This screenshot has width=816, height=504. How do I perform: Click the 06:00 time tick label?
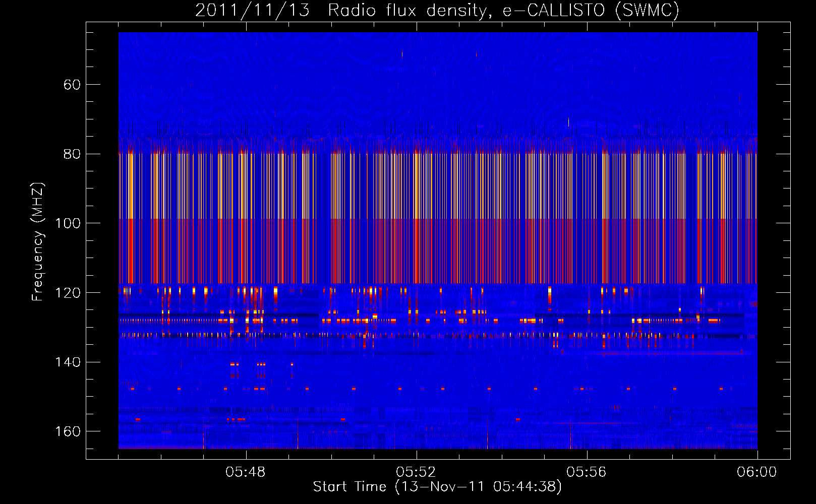tap(757, 472)
